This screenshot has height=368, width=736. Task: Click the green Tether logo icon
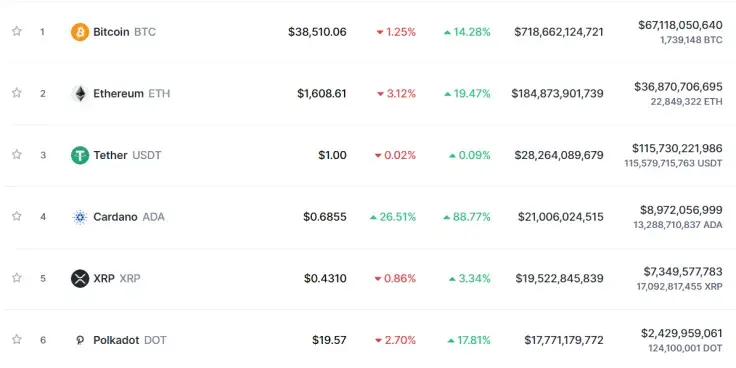click(80, 155)
